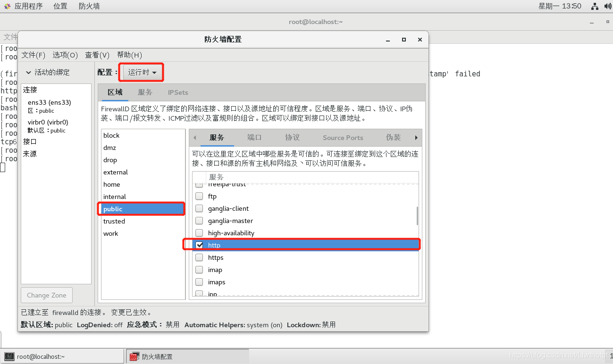Click the 防火墙配置 taskbar button

coord(187,356)
